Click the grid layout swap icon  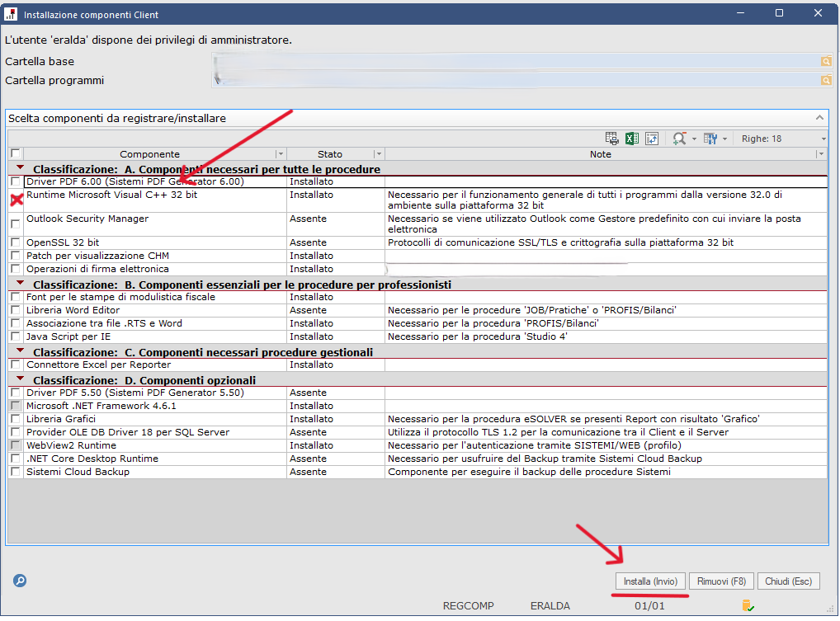click(651, 139)
